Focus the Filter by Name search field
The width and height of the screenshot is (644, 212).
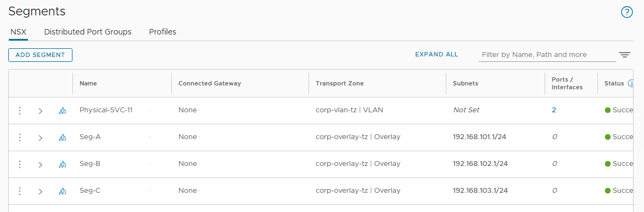pos(547,55)
